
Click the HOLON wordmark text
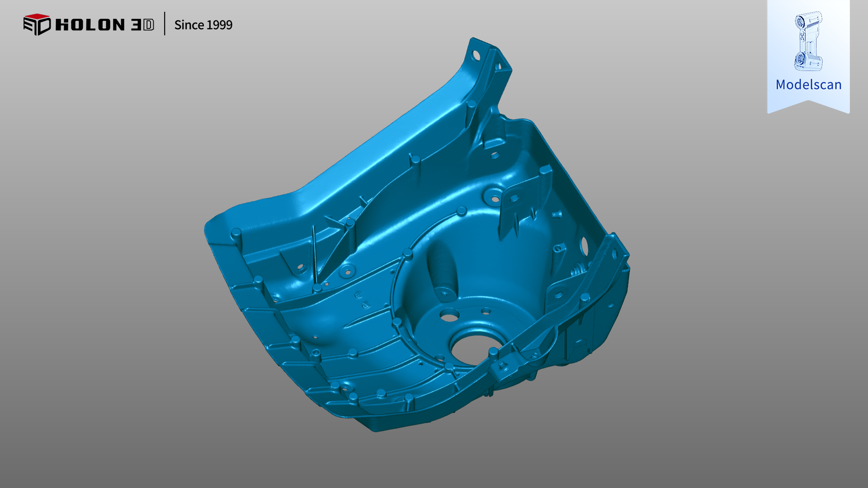(90, 25)
